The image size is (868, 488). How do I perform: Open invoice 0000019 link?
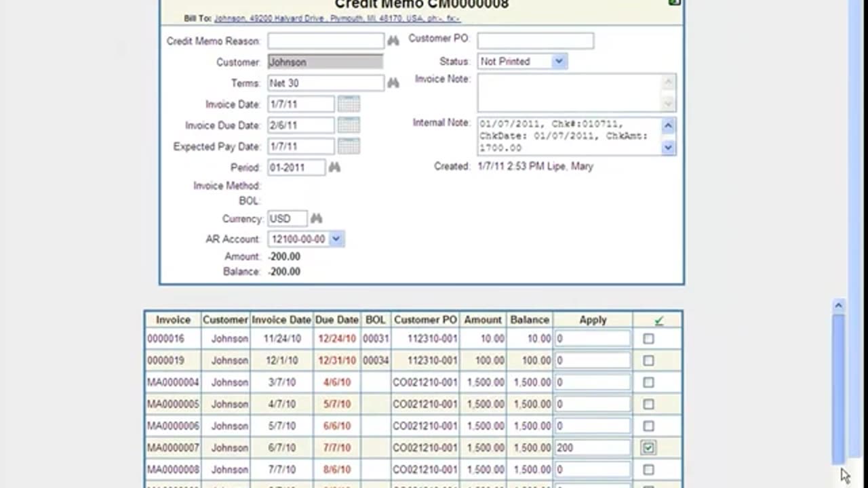[165, 361]
